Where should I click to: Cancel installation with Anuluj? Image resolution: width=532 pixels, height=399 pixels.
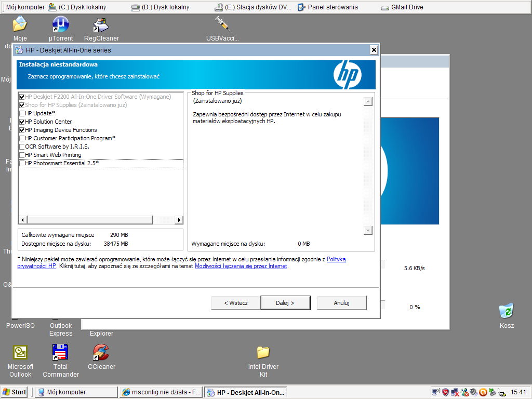pos(342,303)
